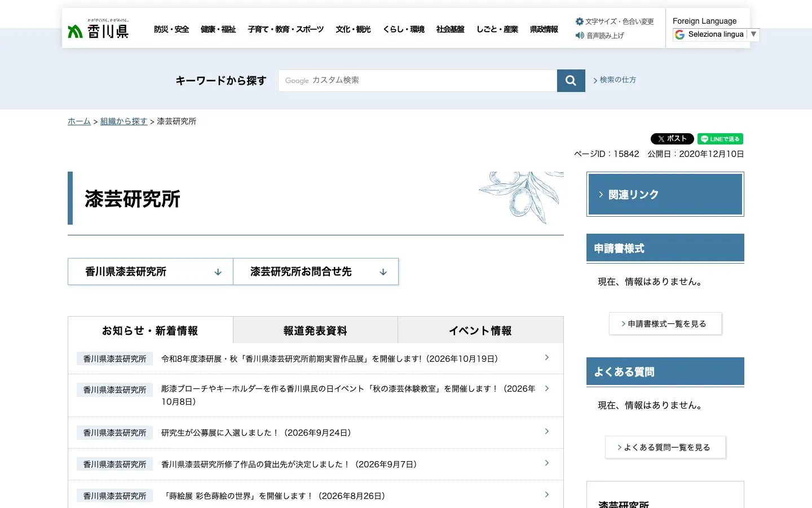Share the page with the X ポスト button

click(672, 139)
